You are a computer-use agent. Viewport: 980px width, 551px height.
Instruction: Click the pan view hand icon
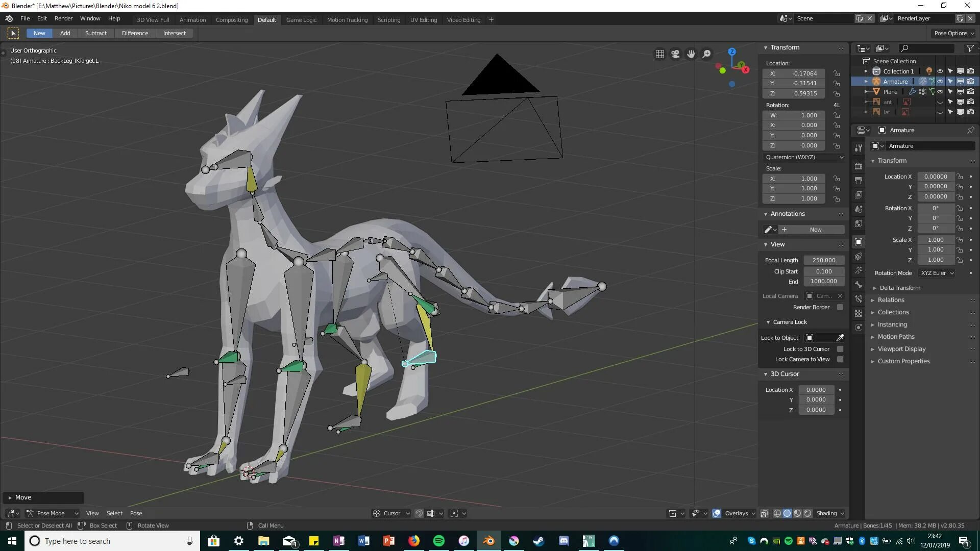tap(691, 54)
